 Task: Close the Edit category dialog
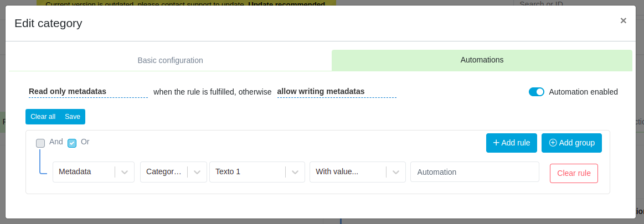tap(623, 21)
